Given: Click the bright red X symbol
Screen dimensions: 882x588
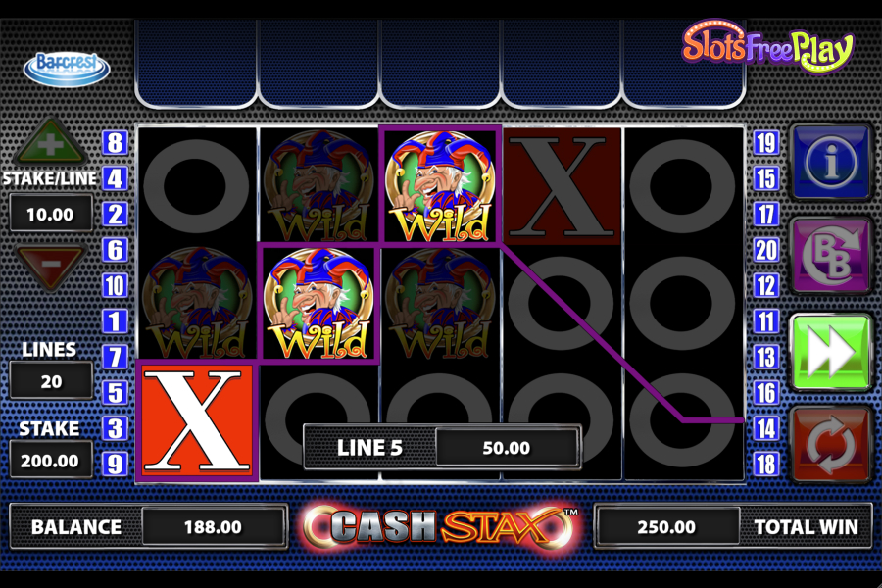Looking at the screenshot, I should [197, 420].
